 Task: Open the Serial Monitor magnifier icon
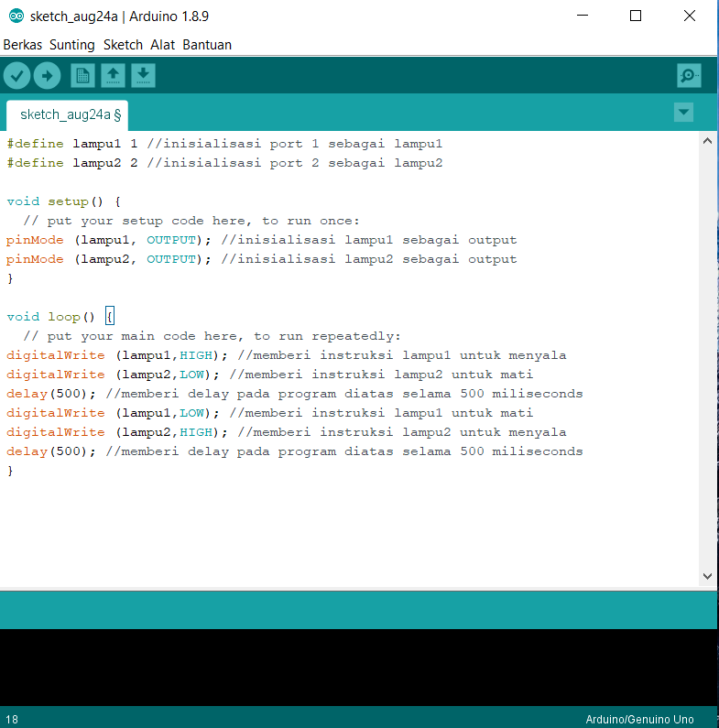click(689, 75)
